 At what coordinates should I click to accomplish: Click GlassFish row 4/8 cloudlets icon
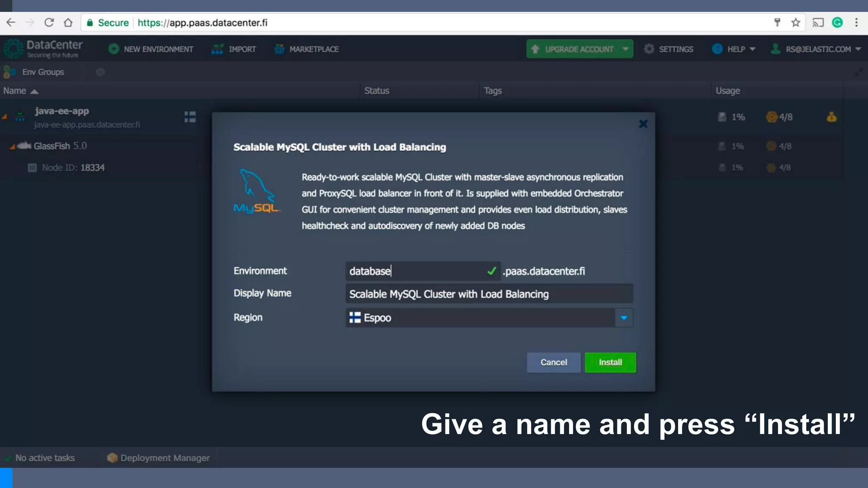pyautogui.click(x=771, y=146)
